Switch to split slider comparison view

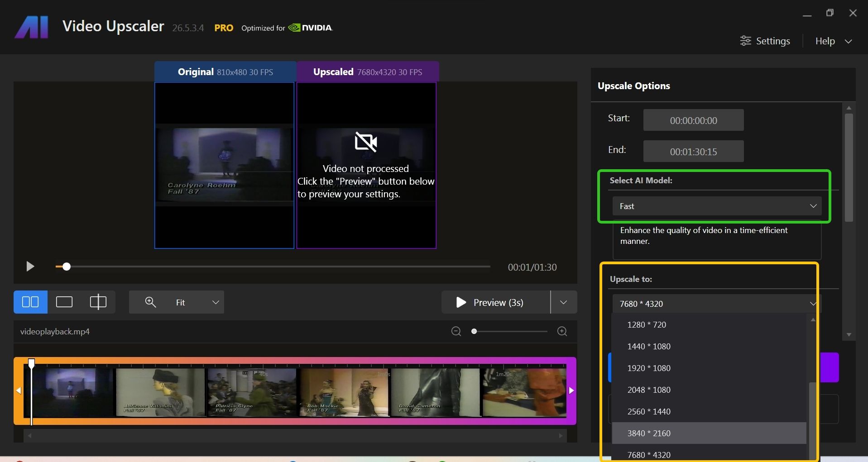click(98, 302)
